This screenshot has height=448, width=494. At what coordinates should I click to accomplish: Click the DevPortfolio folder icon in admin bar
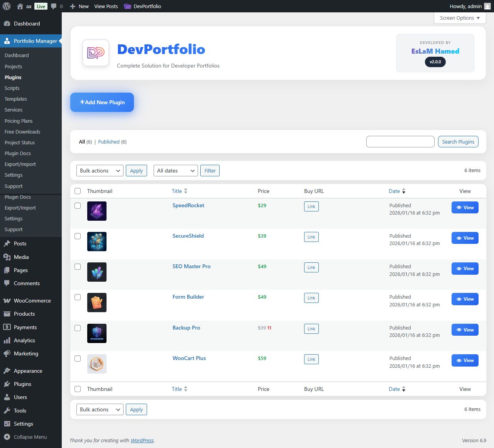[x=127, y=6]
